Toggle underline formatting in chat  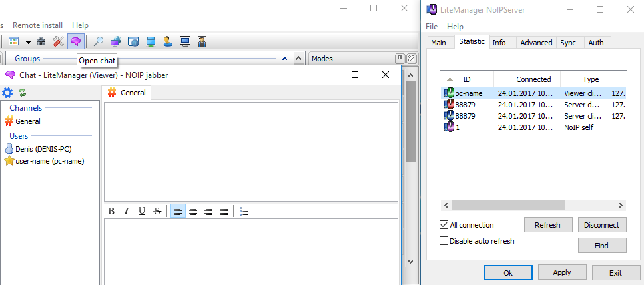142,212
